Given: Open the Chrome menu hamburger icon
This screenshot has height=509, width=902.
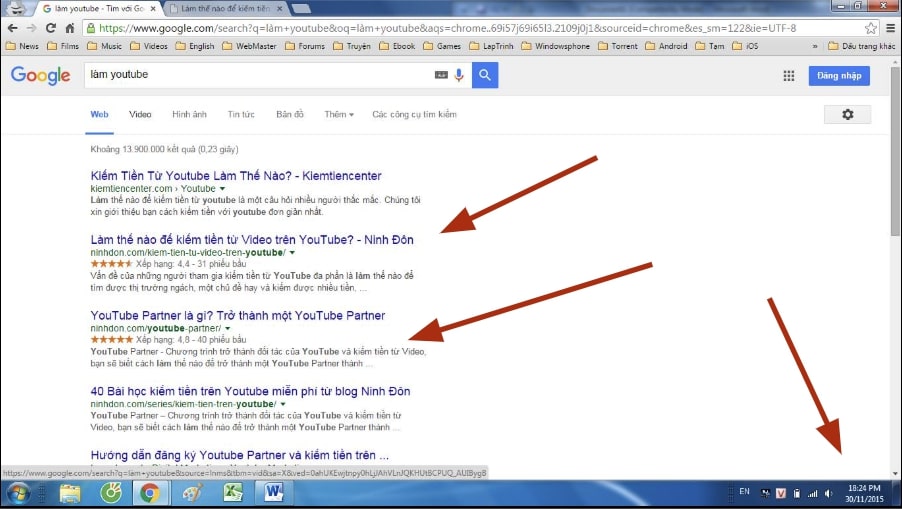Looking at the screenshot, I should (890, 28).
